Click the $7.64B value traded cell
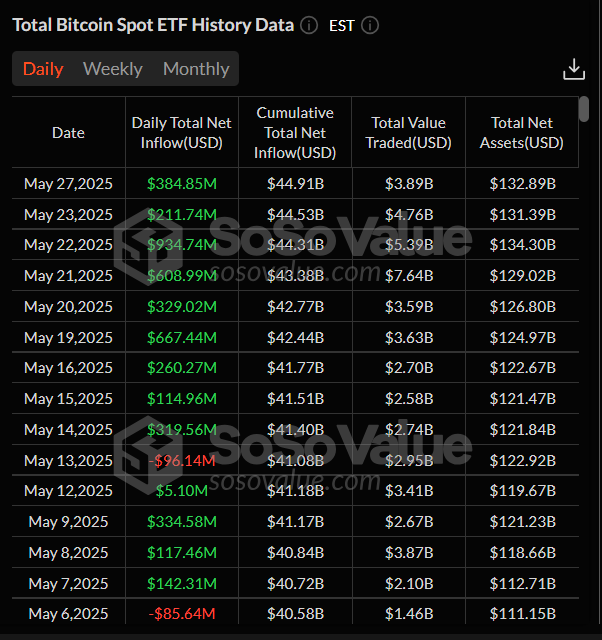The height and width of the screenshot is (640, 602). click(408, 276)
